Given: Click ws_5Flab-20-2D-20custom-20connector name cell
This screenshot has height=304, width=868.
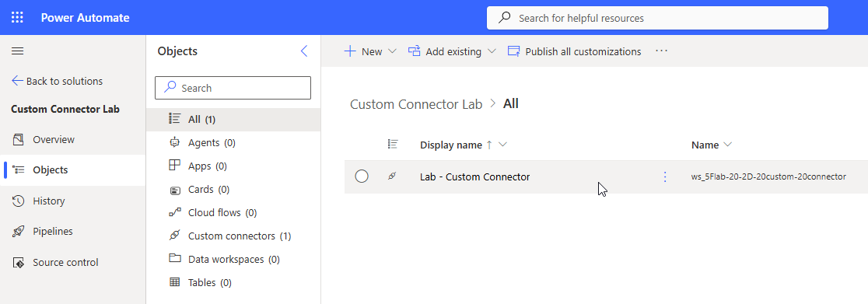Looking at the screenshot, I should 769,177.
